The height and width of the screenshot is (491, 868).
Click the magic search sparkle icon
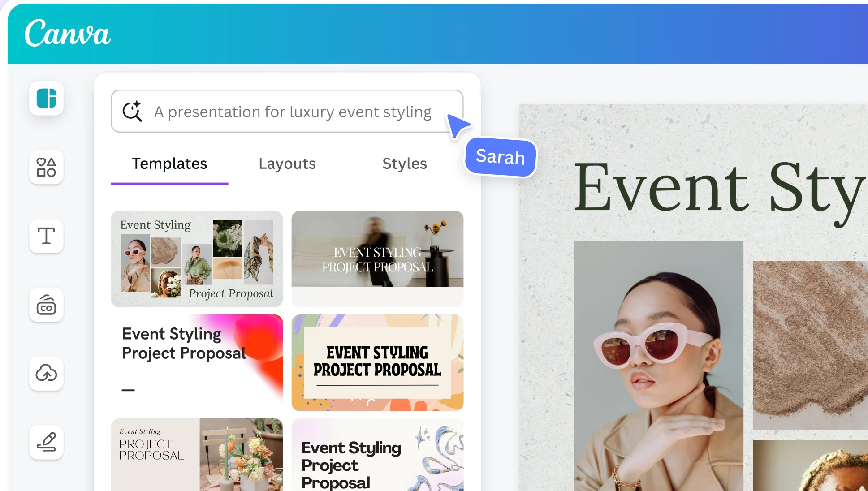(x=133, y=111)
